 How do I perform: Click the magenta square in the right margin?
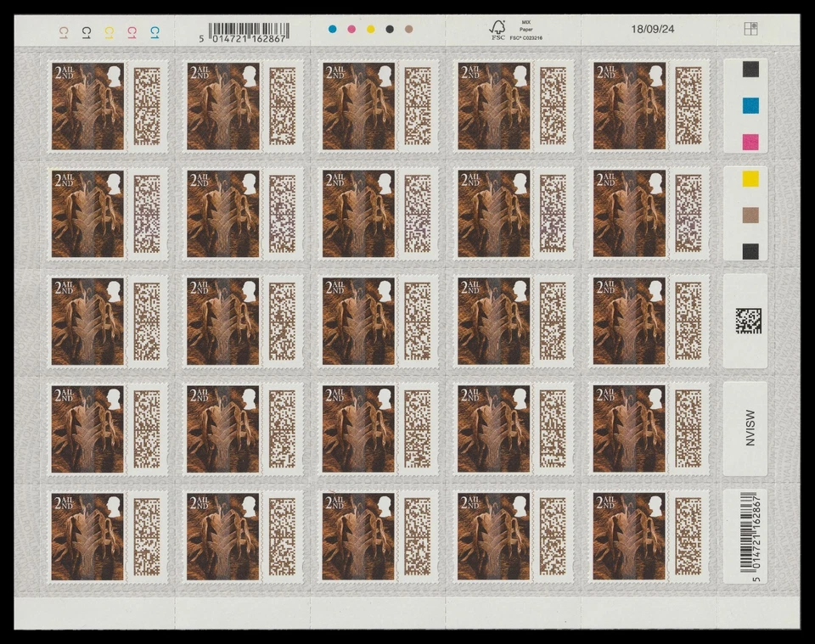coord(750,142)
